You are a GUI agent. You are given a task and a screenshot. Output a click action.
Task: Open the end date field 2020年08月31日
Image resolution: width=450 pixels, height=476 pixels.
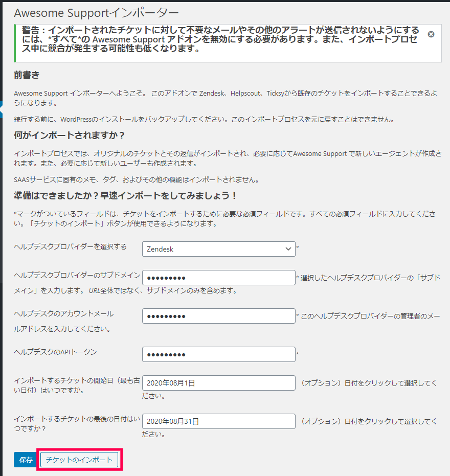pyautogui.click(x=219, y=421)
